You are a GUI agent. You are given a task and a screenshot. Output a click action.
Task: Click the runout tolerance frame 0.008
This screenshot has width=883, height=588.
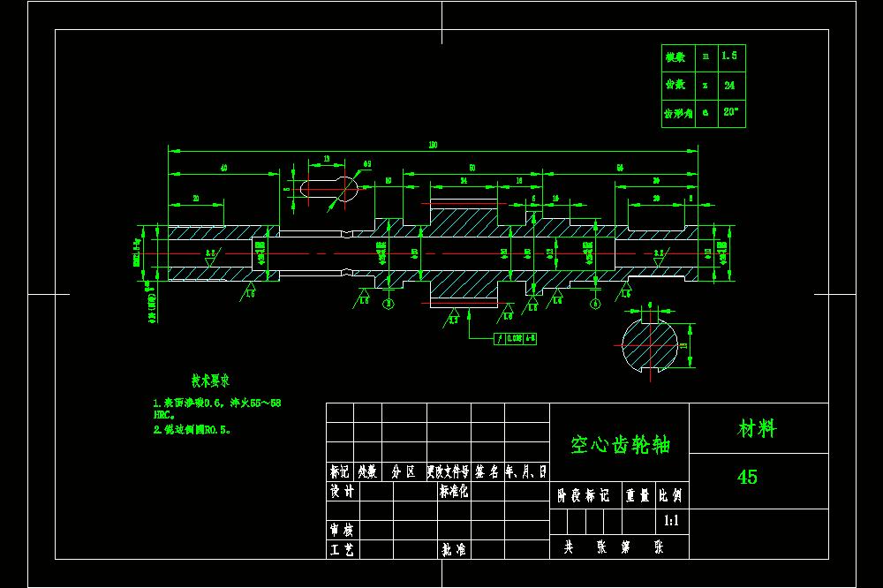click(x=515, y=338)
